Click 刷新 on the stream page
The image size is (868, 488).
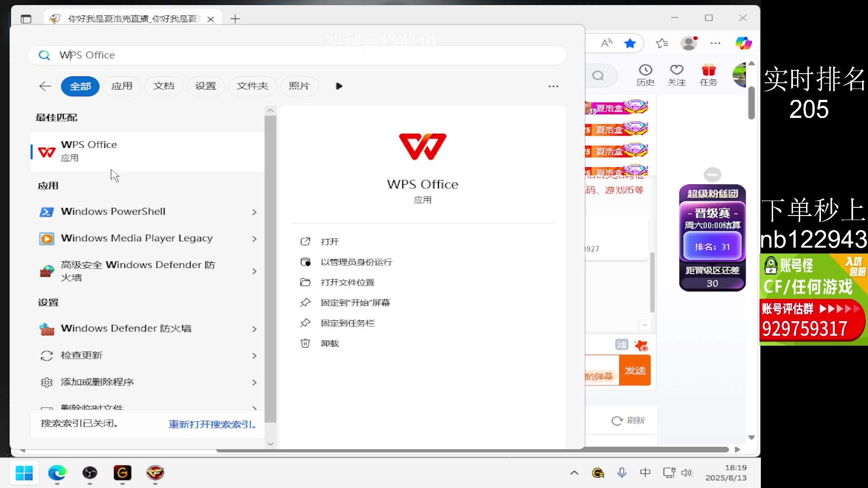coord(628,421)
